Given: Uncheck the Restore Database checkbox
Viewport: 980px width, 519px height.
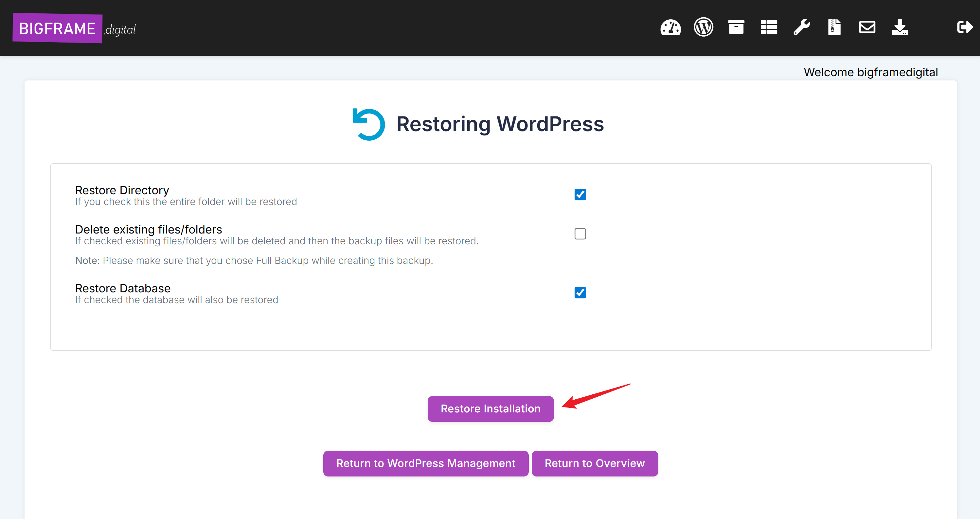Looking at the screenshot, I should click(580, 292).
